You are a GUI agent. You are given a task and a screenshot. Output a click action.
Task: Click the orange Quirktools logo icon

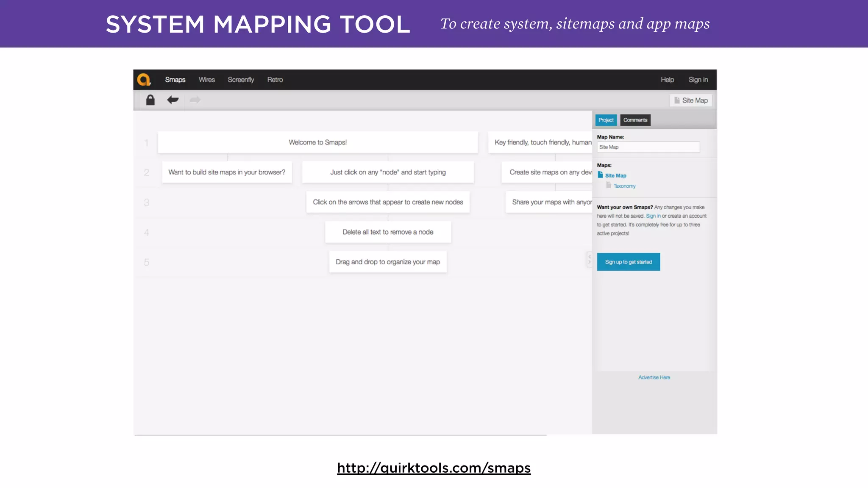(x=144, y=79)
